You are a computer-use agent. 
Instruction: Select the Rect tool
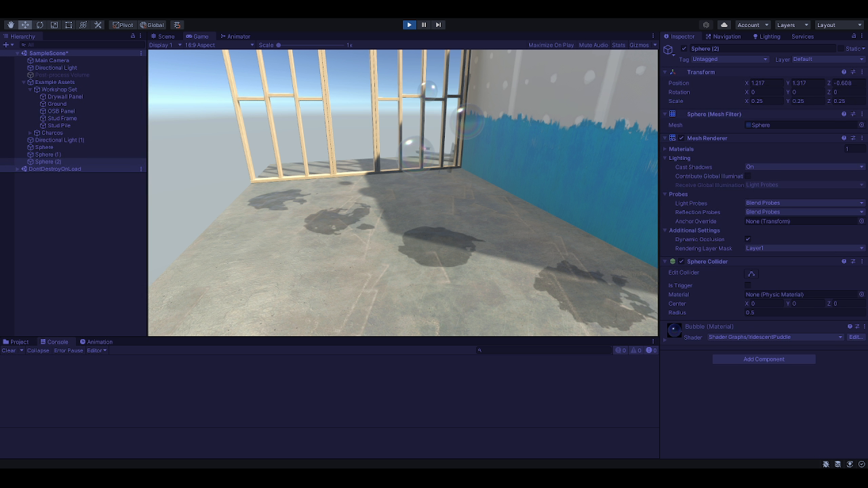[x=68, y=25]
